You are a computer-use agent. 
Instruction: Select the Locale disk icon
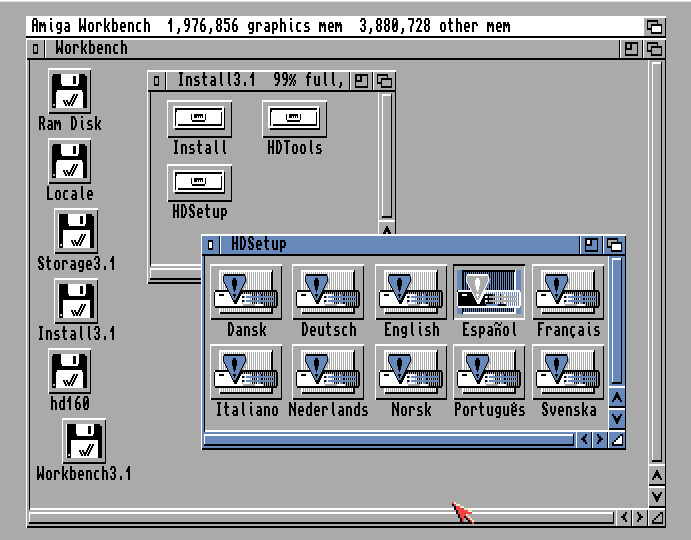point(70,162)
